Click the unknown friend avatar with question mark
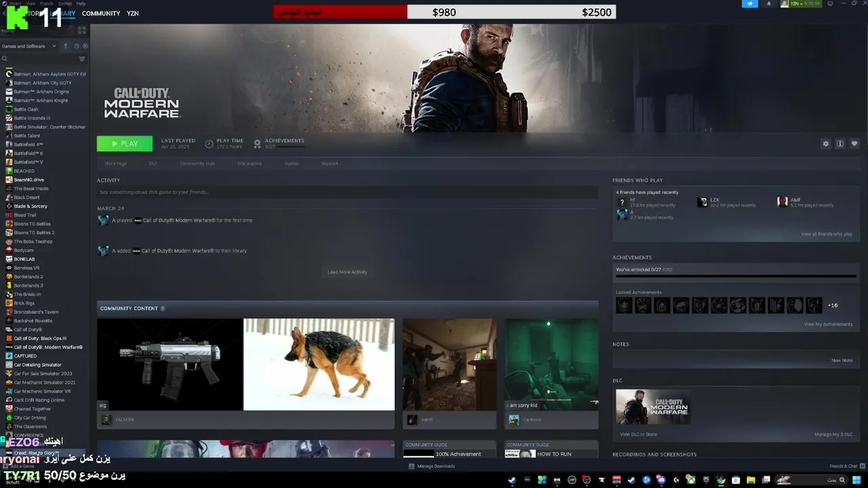 click(622, 202)
